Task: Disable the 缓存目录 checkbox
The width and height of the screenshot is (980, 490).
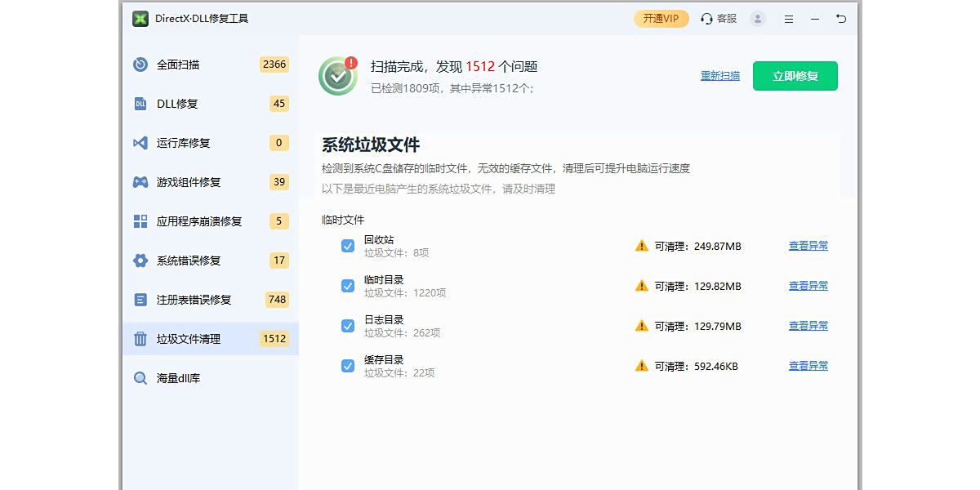Action: click(x=348, y=366)
